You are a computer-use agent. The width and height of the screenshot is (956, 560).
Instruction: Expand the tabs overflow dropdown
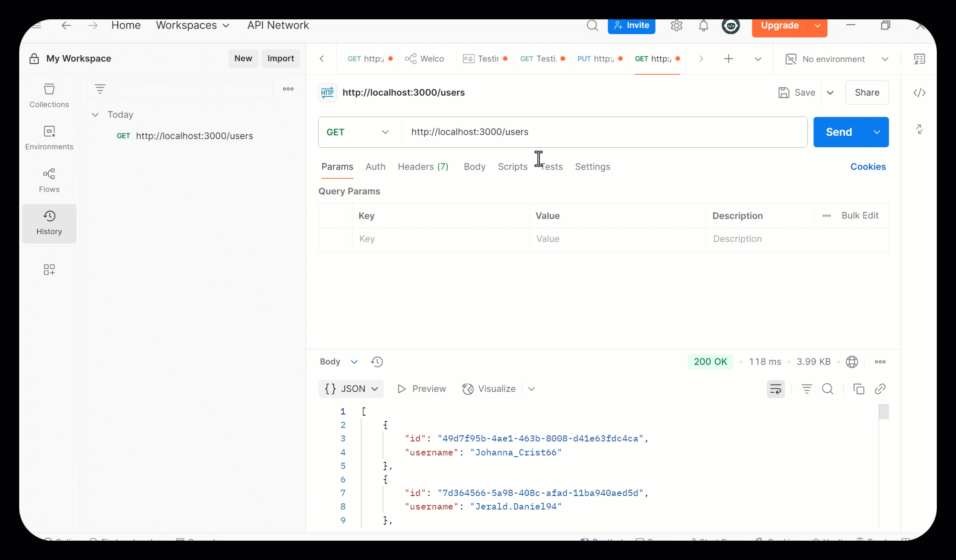758,59
